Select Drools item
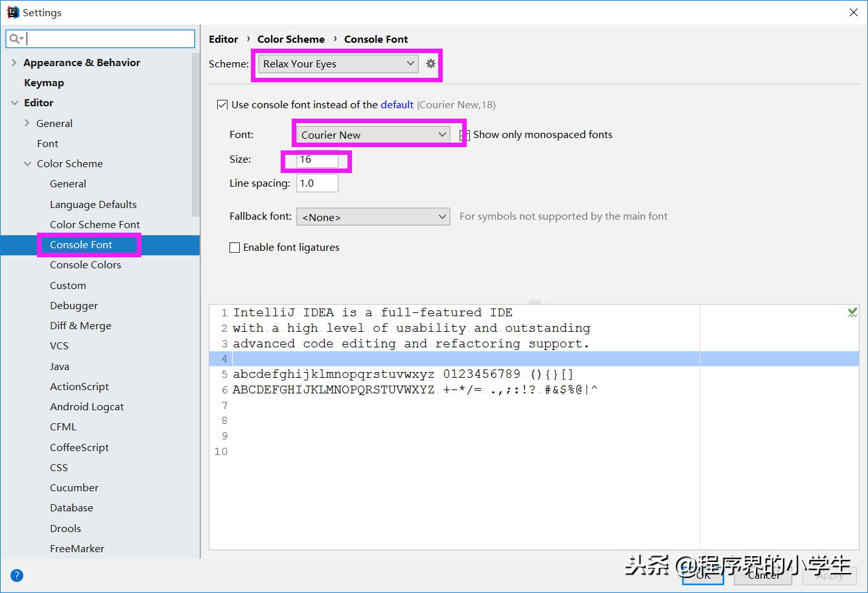The height and width of the screenshot is (593, 868). click(65, 529)
